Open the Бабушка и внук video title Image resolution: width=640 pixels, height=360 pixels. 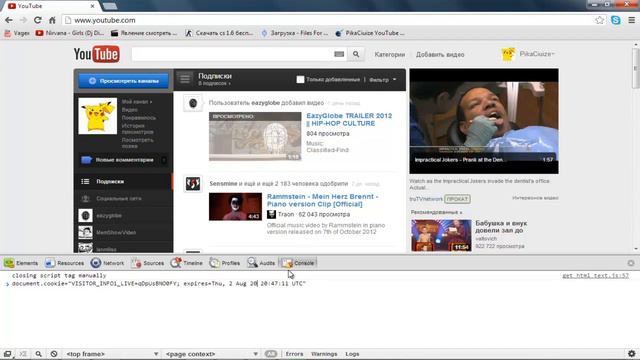click(x=501, y=227)
